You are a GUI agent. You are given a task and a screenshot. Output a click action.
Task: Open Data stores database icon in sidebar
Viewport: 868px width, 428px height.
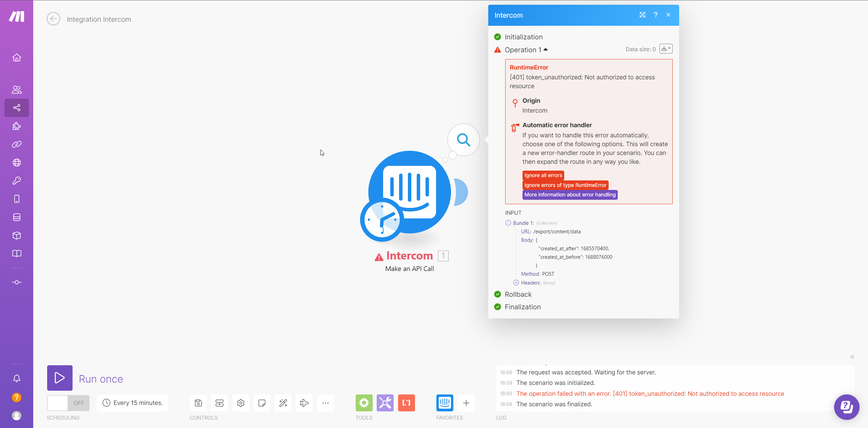coord(17,217)
